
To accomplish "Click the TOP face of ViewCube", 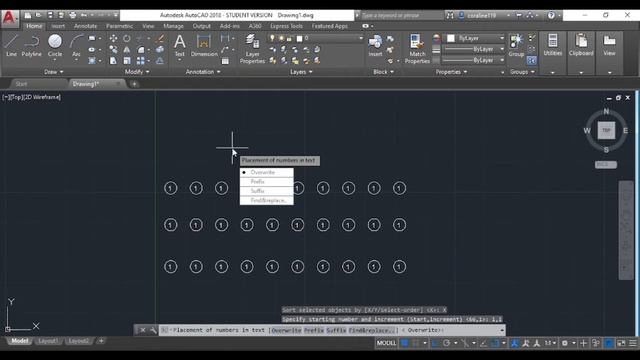I will click(606, 131).
